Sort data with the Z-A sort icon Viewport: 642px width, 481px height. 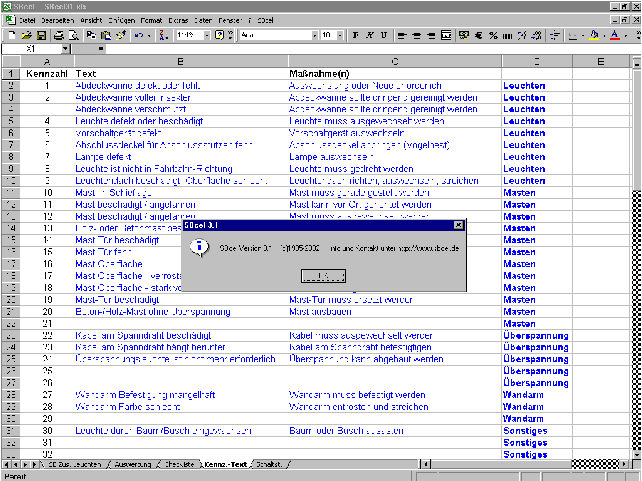click(163, 36)
